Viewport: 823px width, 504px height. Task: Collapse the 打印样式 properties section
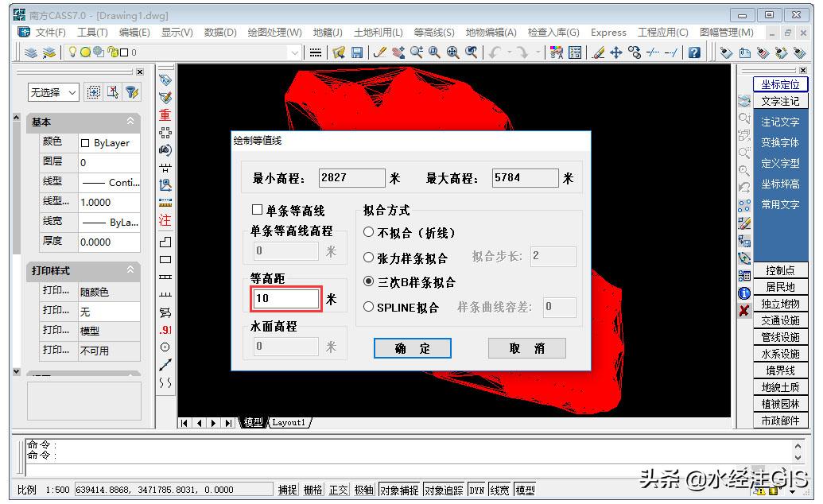coord(130,271)
